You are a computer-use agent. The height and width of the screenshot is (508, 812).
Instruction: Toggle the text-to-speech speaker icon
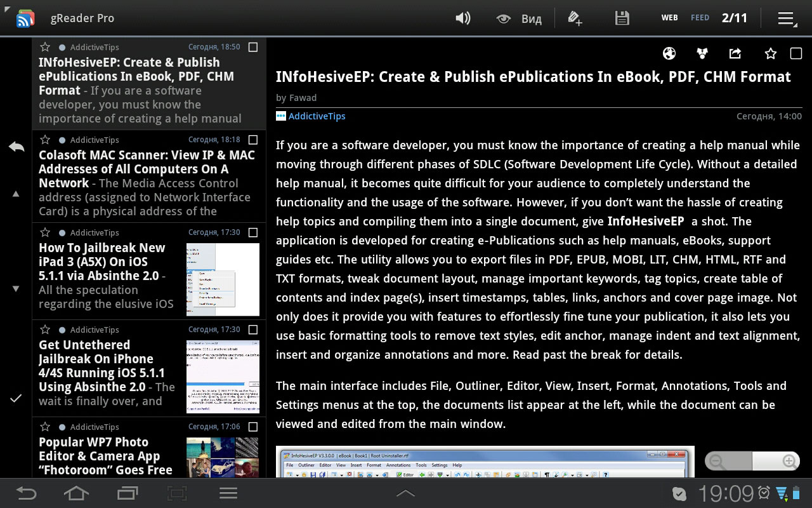click(463, 18)
